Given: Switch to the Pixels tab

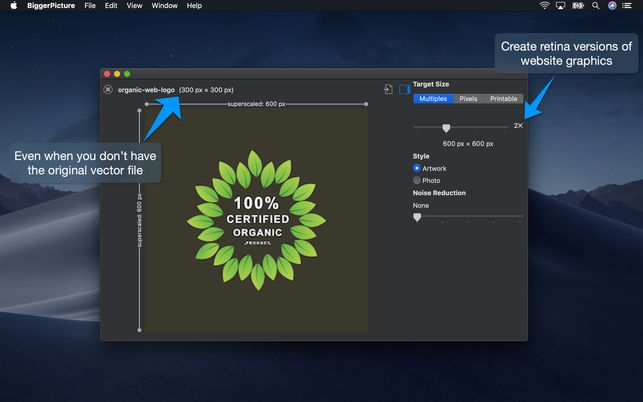Looking at the screenshot, I should (x=468, y=99).
